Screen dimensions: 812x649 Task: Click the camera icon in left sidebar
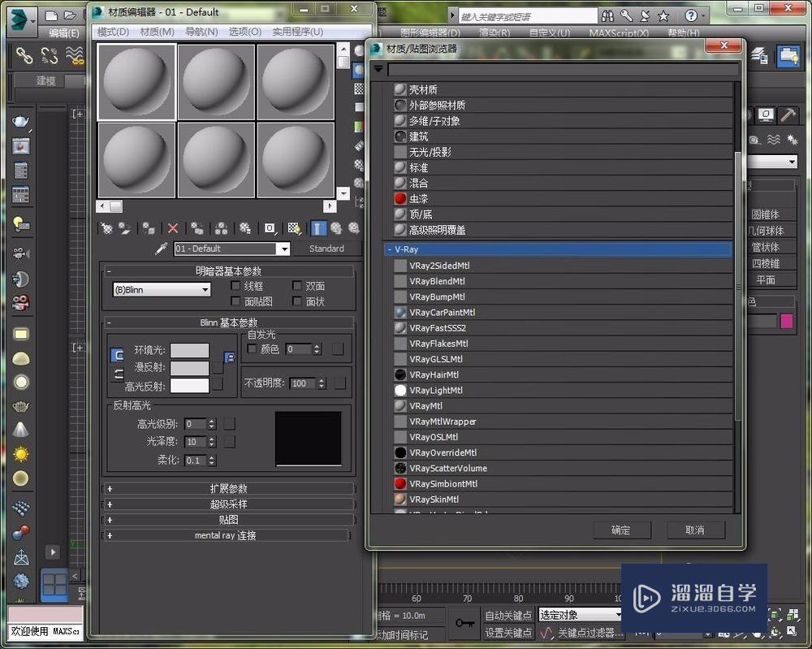21,253
